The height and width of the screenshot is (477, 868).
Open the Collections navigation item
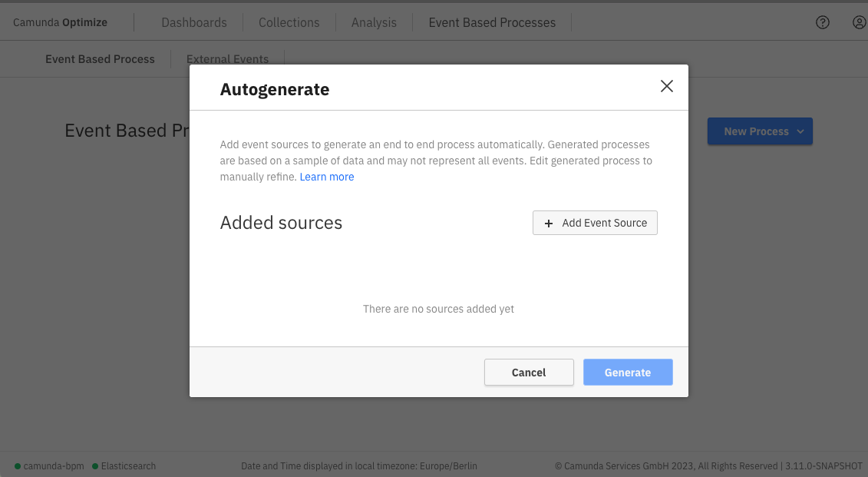click(289, 22)
